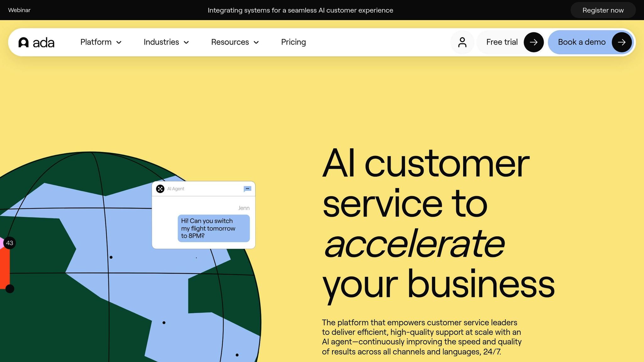Click the blue chat bubble icon
Screen dimensions: 644x362
click(247, 189)
